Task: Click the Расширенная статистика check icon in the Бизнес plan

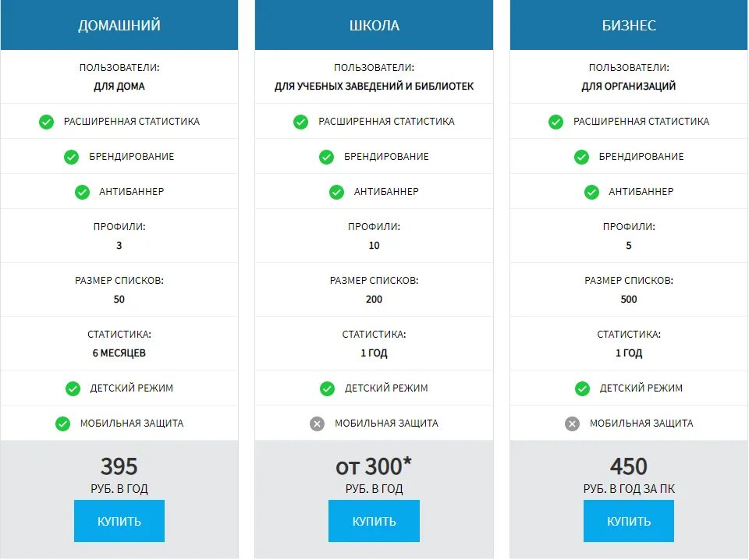Action: (556, 122)
